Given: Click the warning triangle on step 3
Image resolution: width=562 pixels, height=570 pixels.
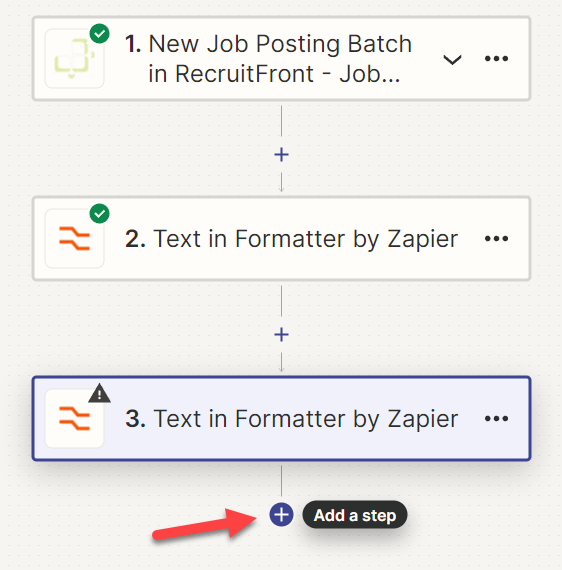Looking at the screenshot, I should [x=100, y=393].
